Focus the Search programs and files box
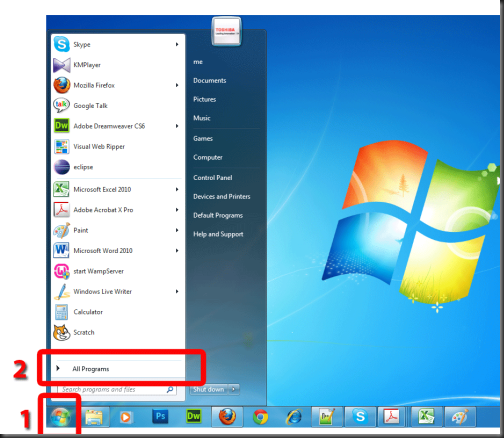The image size is (504, 438). (117, 389)
